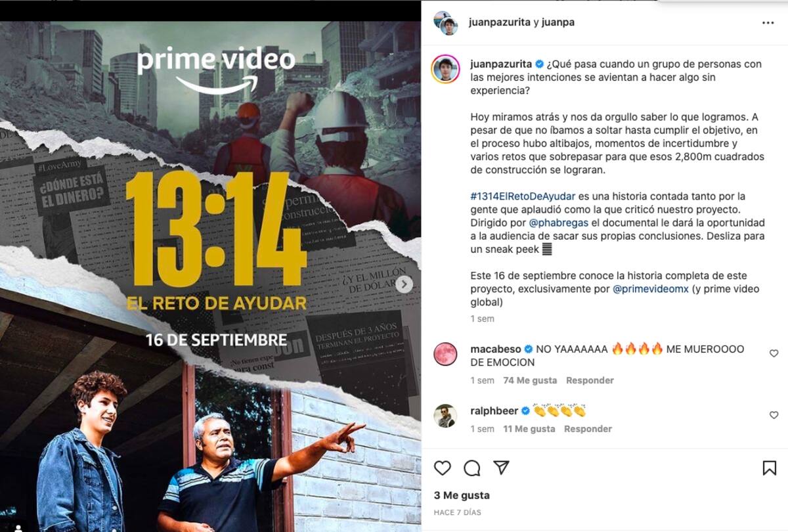View the 74 Me gusta on macabeso's comment
This screenshot has height=532, width=788.
tap(530, 380)
